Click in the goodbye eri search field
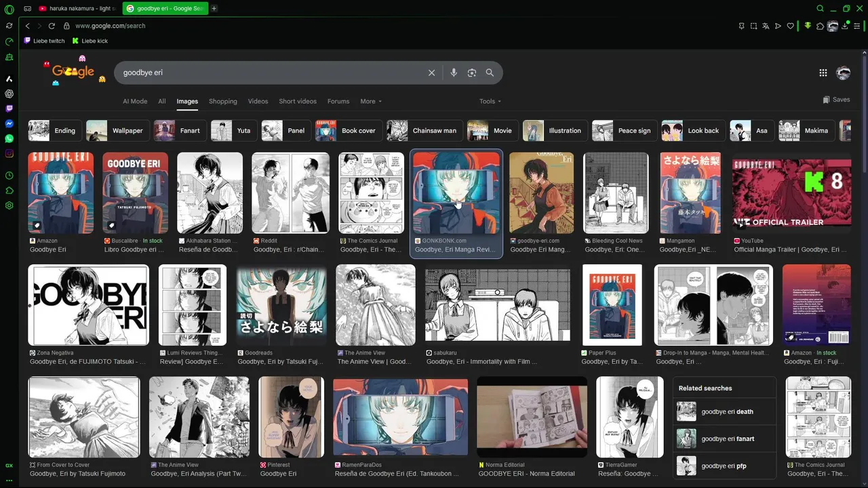 pyautogui.click(x=271, y=73)
